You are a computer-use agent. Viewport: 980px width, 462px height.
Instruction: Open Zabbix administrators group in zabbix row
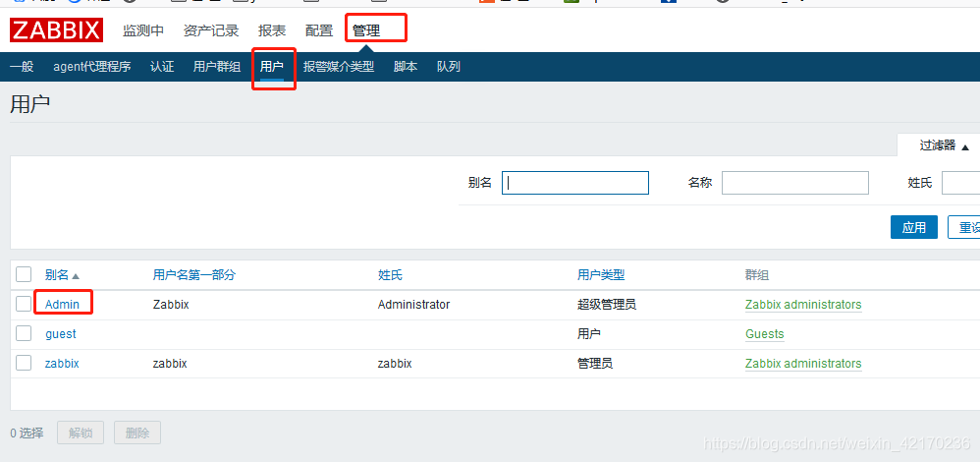click(803, 363)
